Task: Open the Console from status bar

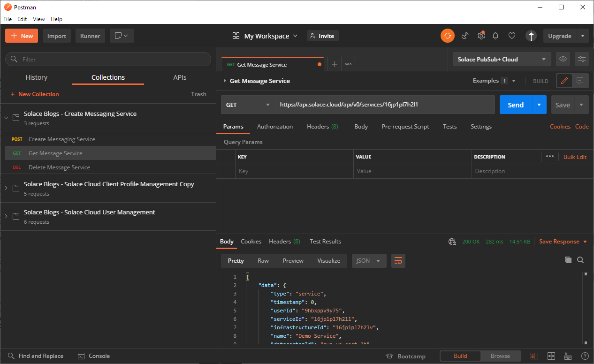Action: (93, 356)
